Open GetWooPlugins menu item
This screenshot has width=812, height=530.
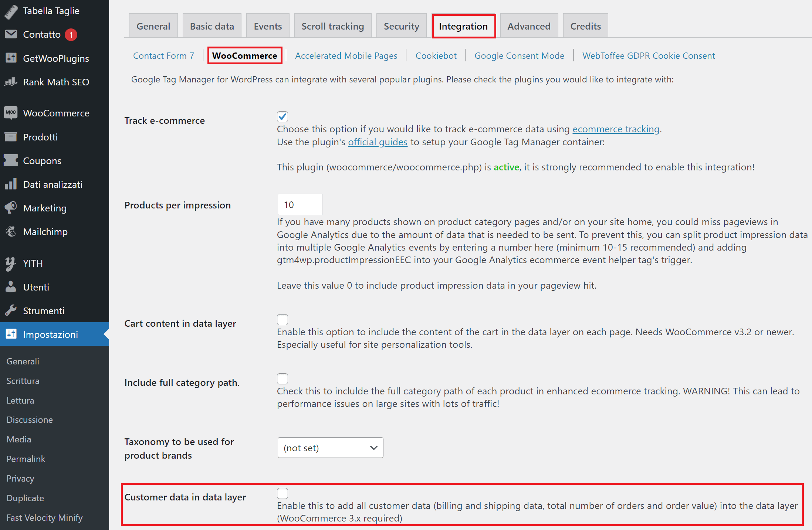pos(55,58)
